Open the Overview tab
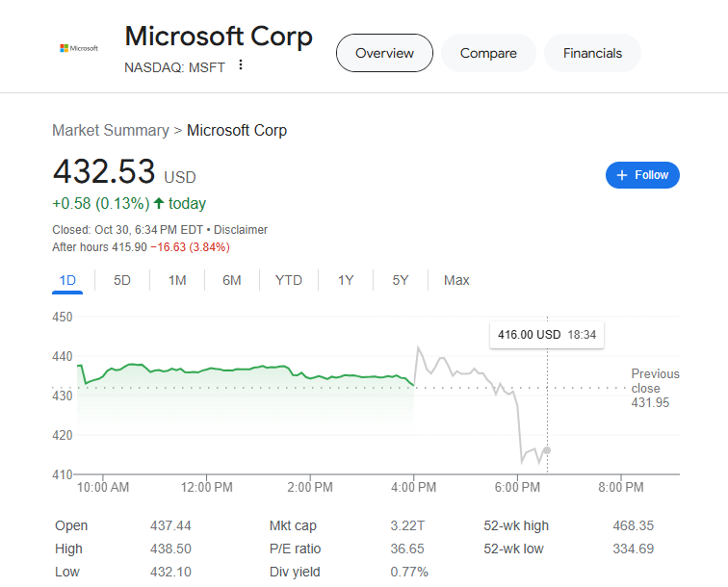This screenshot has width=728, height=587. click(x=384, y=53)
